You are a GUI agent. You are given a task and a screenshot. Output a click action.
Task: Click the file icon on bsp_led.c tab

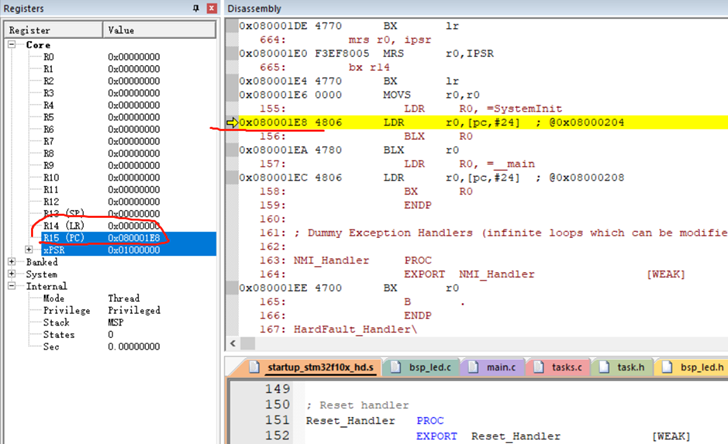tap(396, 367)
